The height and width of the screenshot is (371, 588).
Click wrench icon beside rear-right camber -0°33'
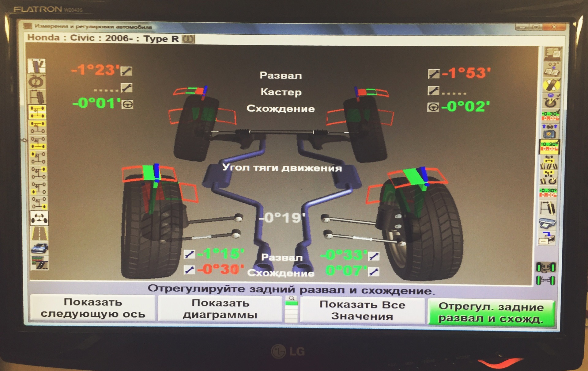pos(374,256)
